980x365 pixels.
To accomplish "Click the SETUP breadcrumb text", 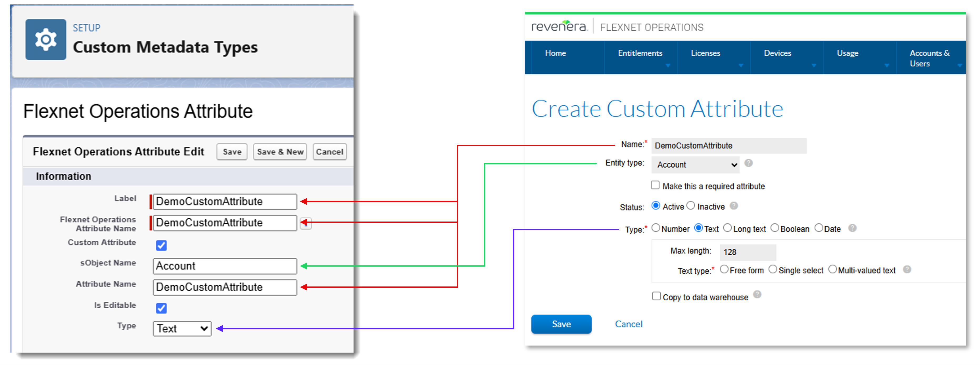I will pos(86,28).
